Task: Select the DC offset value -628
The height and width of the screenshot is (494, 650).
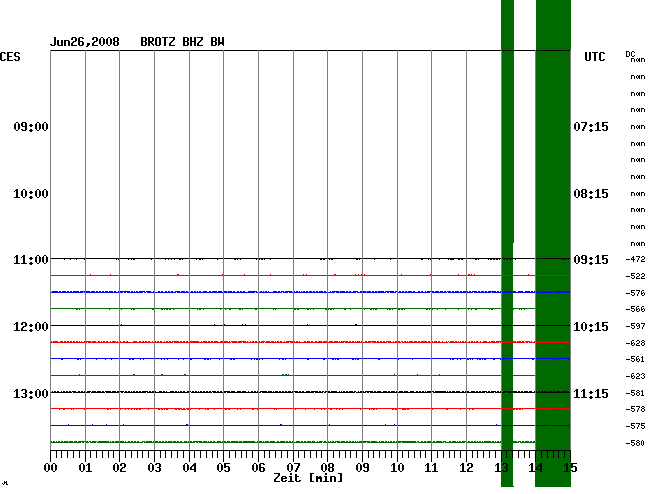Action: [635, 343]
